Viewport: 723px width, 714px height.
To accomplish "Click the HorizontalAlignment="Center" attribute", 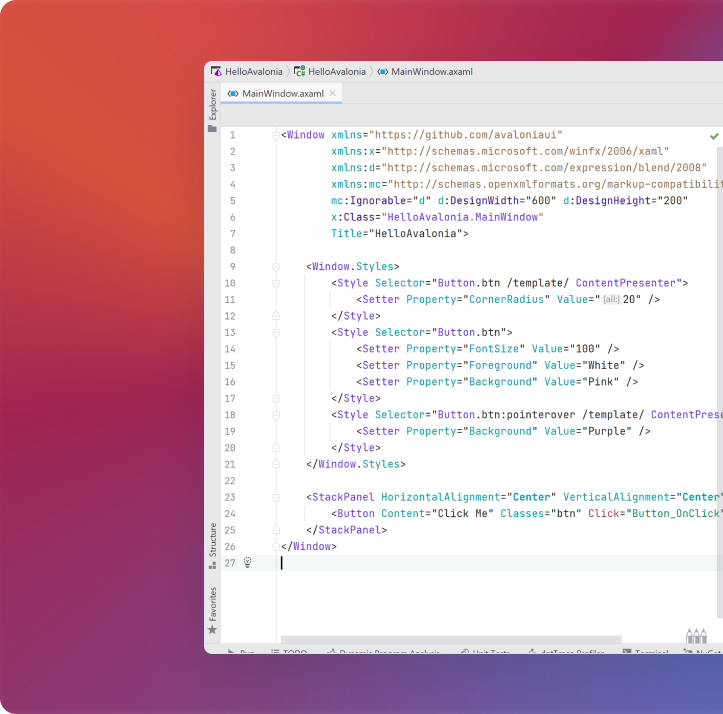I will (x=468, y=497).
